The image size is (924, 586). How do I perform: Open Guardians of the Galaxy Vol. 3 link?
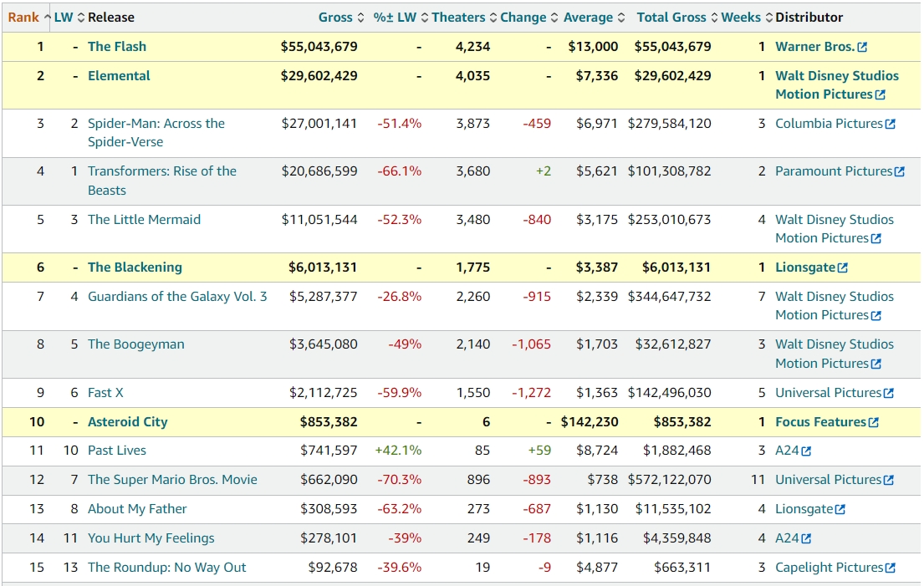point(177,296)
